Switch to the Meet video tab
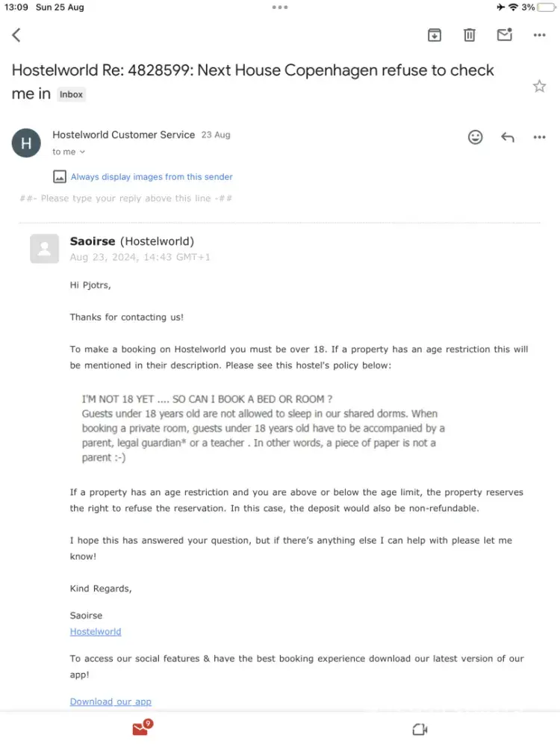This screenshot has width=560, height=747. 420,729
